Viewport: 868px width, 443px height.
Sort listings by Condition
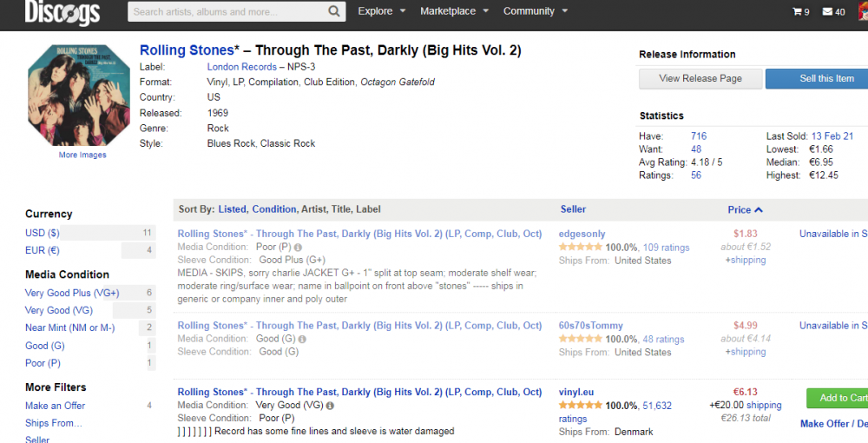click(x=273, y=209)
